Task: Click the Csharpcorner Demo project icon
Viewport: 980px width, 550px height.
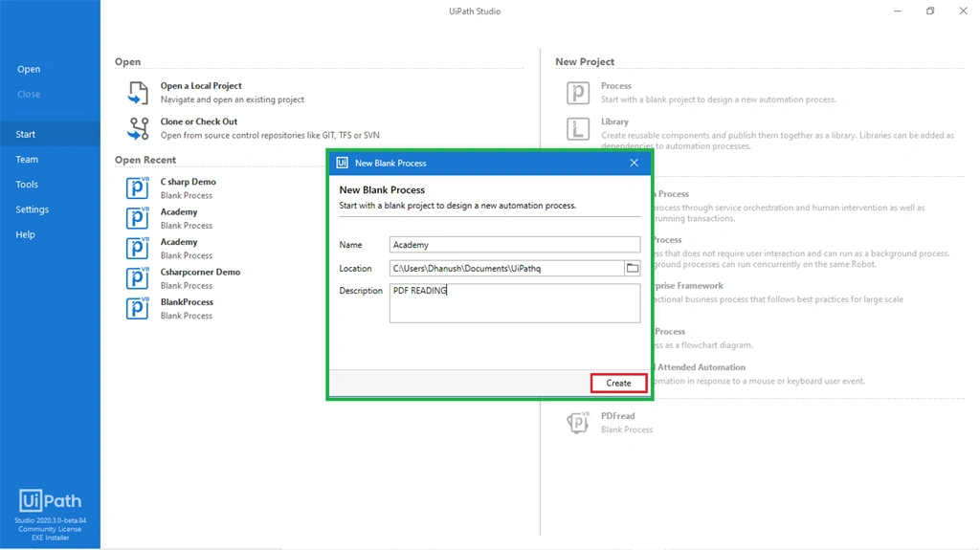Action: (x=138, y=277)
